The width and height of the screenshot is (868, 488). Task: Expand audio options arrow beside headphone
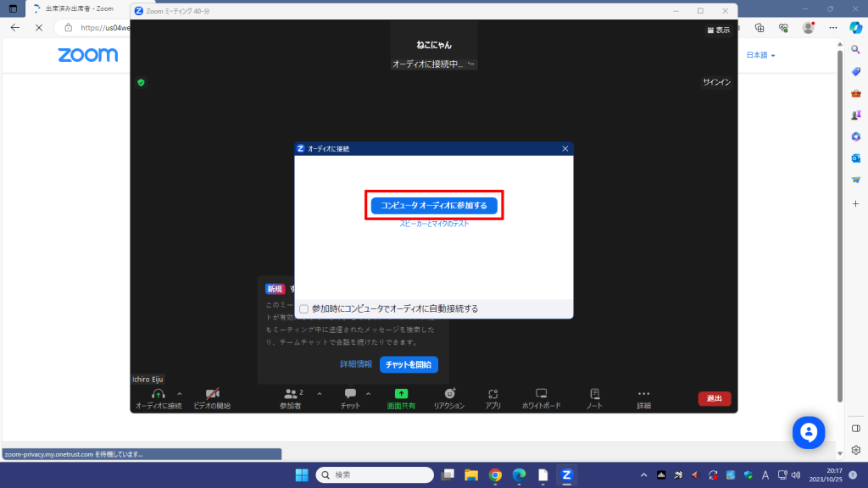(180, 394)
